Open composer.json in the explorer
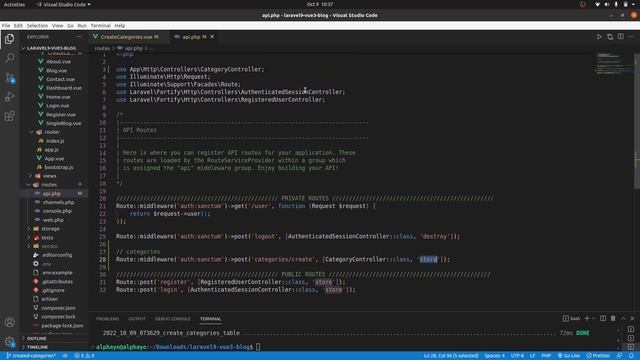This screenshot has height=360, width=640. [x=58, y=308]
